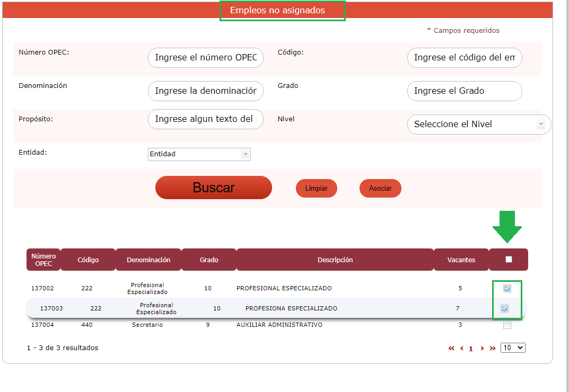Uncheck the row for OPEC 137002

pos(507,289)
